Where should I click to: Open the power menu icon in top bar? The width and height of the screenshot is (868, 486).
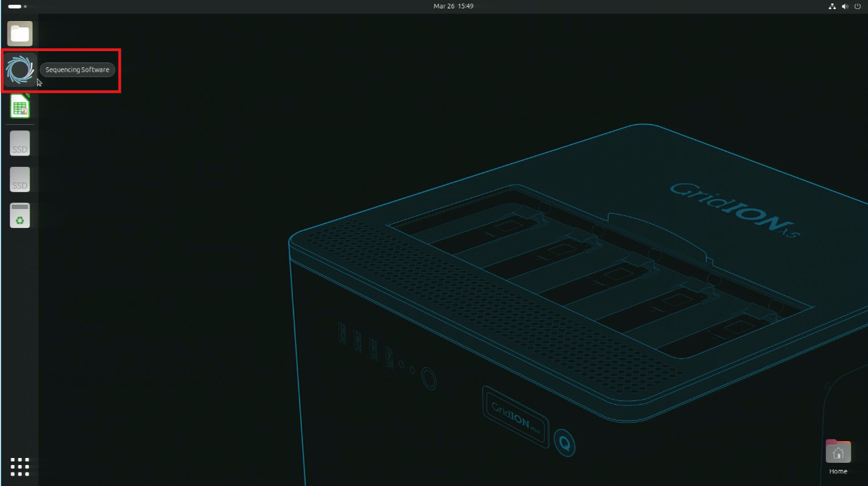pyautogui.click(x=856, y=6)
